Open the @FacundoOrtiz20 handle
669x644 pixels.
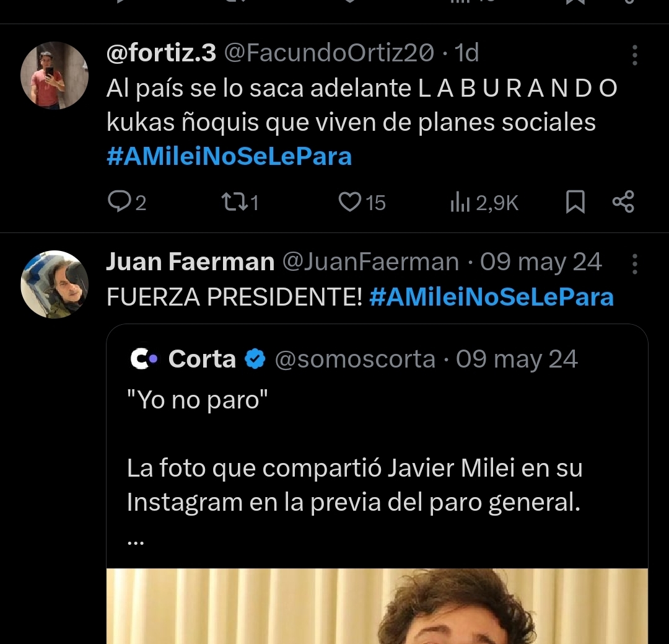click(x=328, y=54)
